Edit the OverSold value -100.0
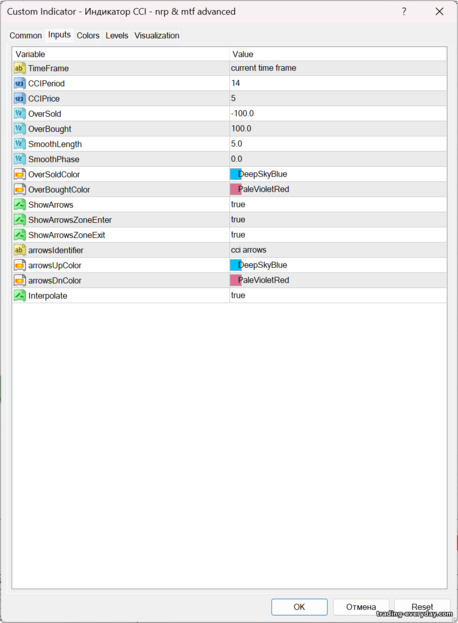 pos(242,113)
